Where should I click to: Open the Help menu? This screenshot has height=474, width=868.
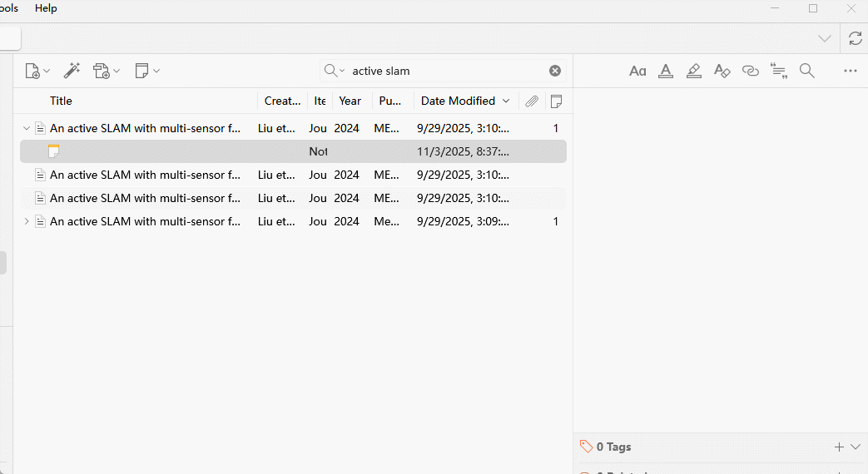pos(46,8)
